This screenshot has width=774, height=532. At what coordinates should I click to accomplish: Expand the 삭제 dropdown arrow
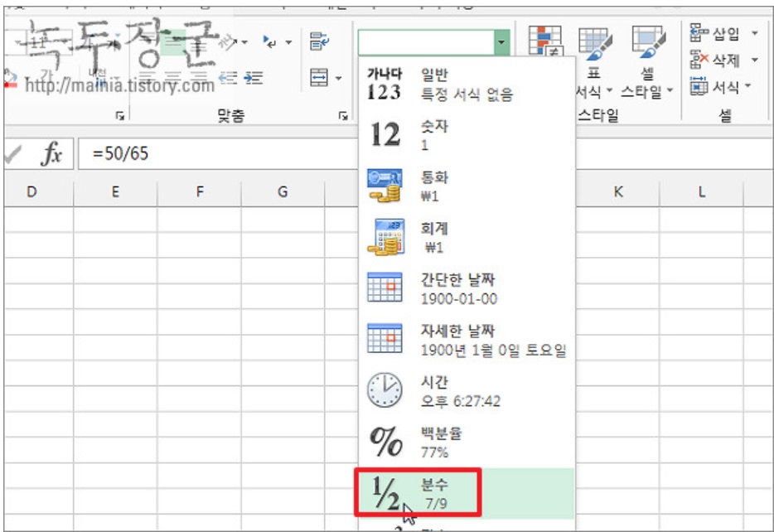(x=755, y=60)
